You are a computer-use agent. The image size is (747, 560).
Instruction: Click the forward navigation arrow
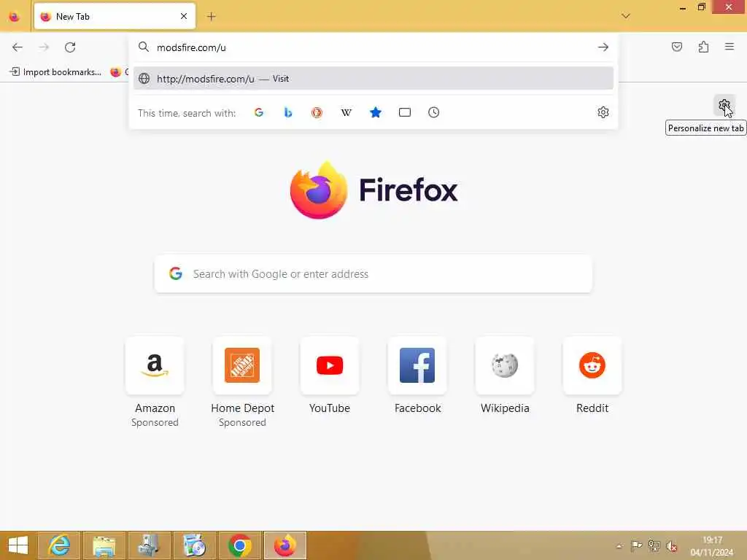[44, 47]
